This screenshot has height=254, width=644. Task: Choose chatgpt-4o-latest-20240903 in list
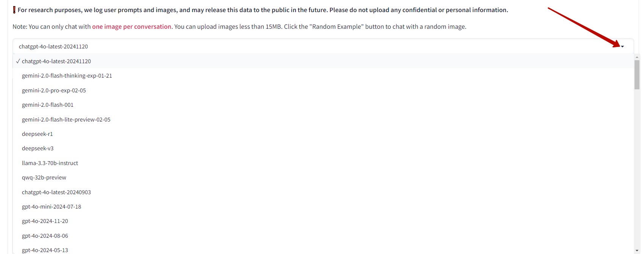56,192
